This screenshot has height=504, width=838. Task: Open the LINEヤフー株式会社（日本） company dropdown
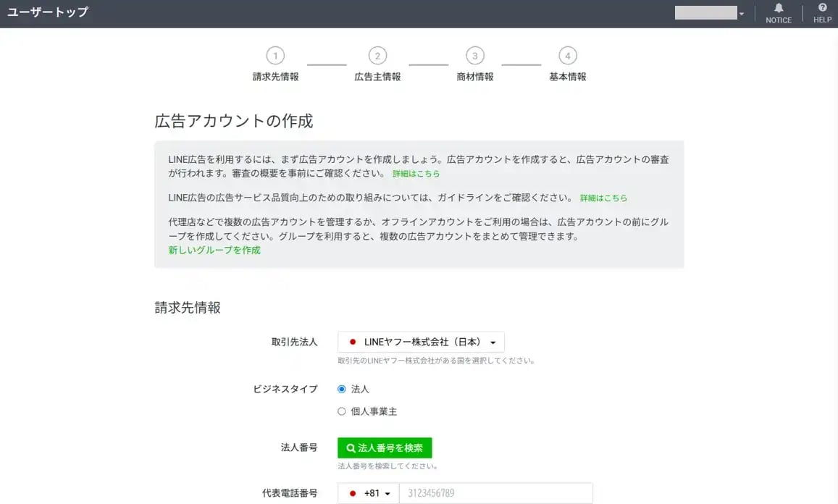point(420,341)
